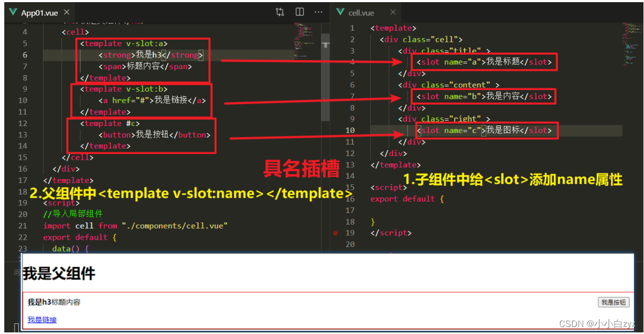Switch to the App01.vue tab
This screenshot has height=334, width=644.
point(40,12)
